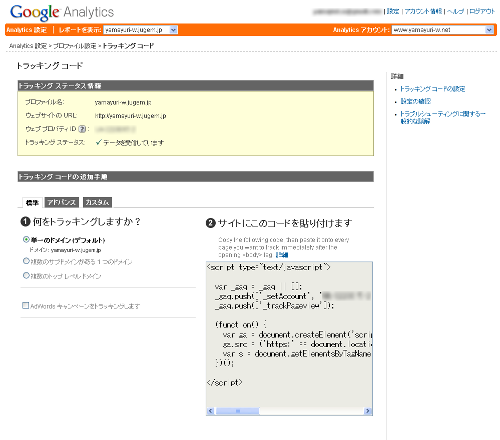Click the 詳細 link above the code box

point(282,255)
